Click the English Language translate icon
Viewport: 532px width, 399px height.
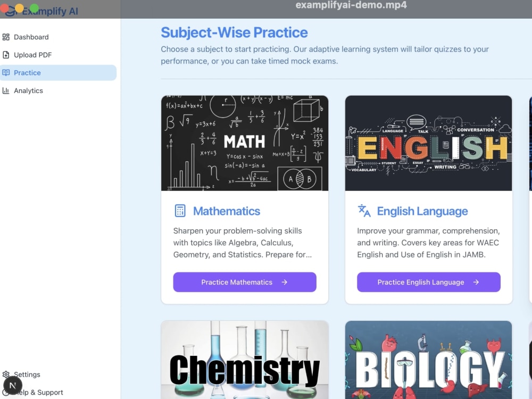point(364,211)
